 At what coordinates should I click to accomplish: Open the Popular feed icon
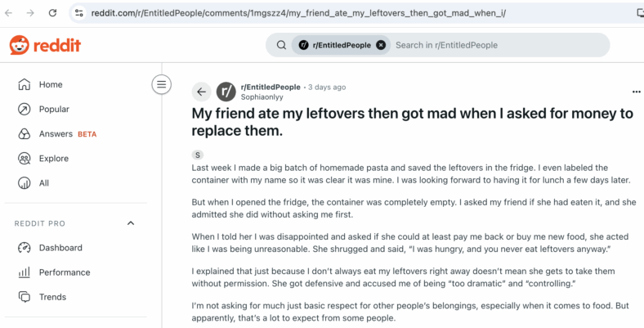[25, 110]
